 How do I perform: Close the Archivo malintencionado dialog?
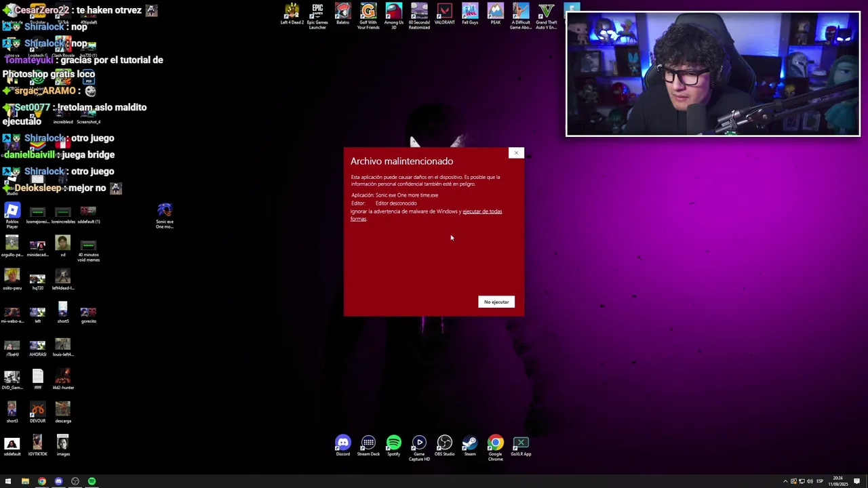pos(516,153)
